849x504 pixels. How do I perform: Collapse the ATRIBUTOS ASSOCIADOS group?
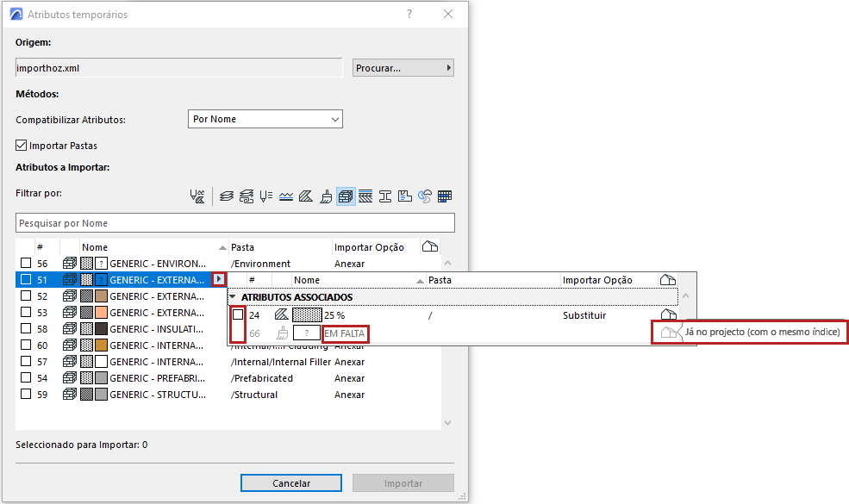(233, 296)
